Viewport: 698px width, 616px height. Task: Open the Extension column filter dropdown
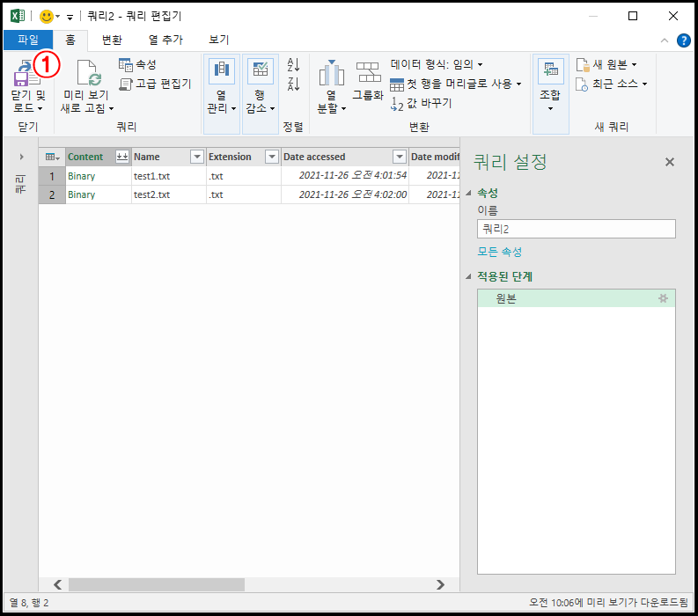[x=272, y=157]
